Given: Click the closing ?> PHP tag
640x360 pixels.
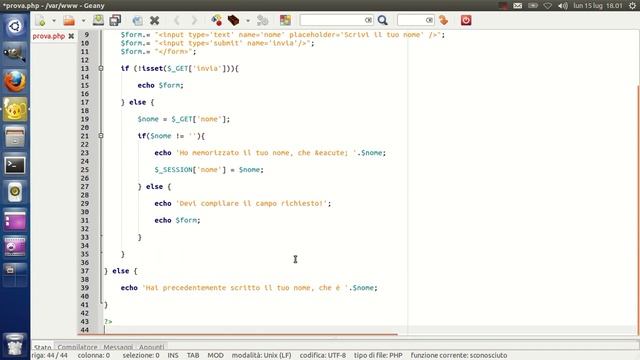Looking at the screenshot, I should pyautogui.click(x=108, y=322).
